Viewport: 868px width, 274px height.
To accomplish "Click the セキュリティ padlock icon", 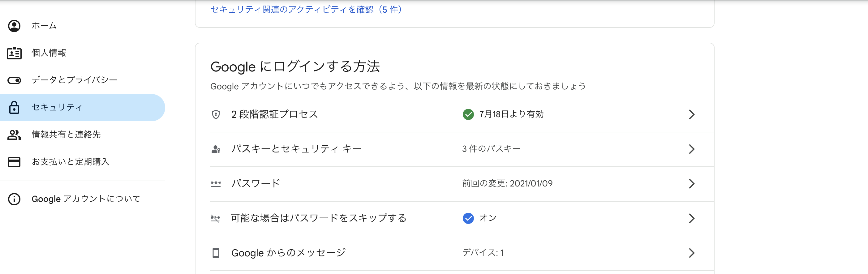I will coord(14,108).
